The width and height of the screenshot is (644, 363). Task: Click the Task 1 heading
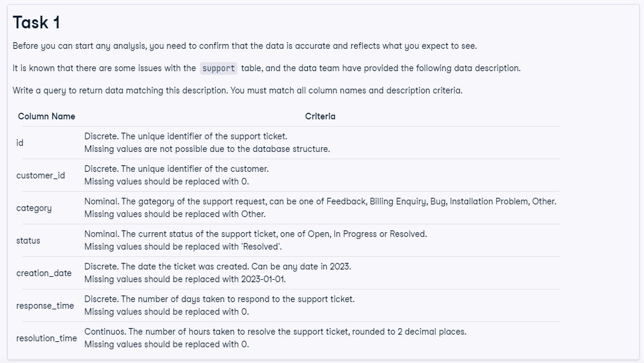[37, 22]
